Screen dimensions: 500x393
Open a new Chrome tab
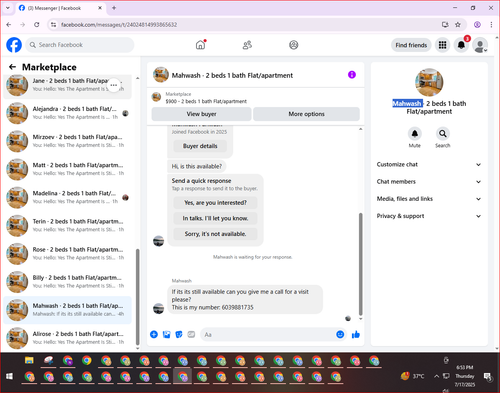(x=114, y=8)
